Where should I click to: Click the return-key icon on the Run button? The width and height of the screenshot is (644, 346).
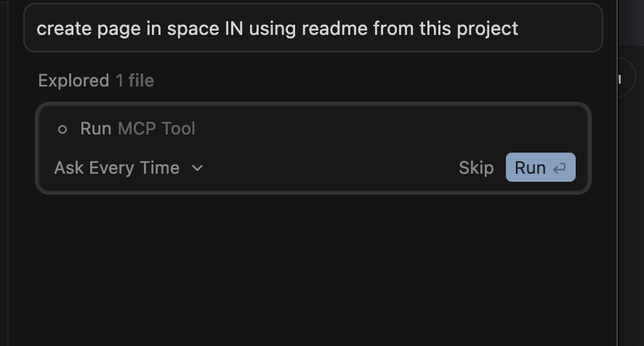click(x=560, y=168)
